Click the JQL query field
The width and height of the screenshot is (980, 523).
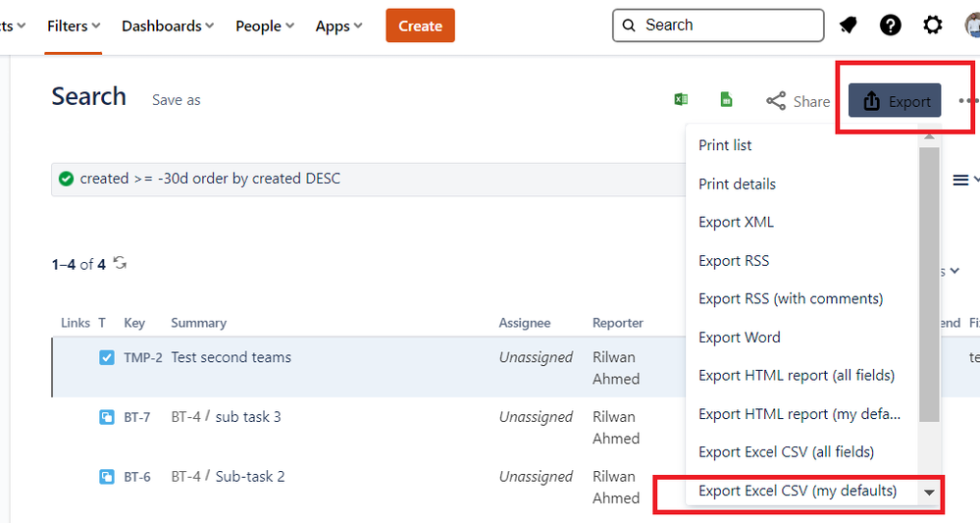coord(369,180)
